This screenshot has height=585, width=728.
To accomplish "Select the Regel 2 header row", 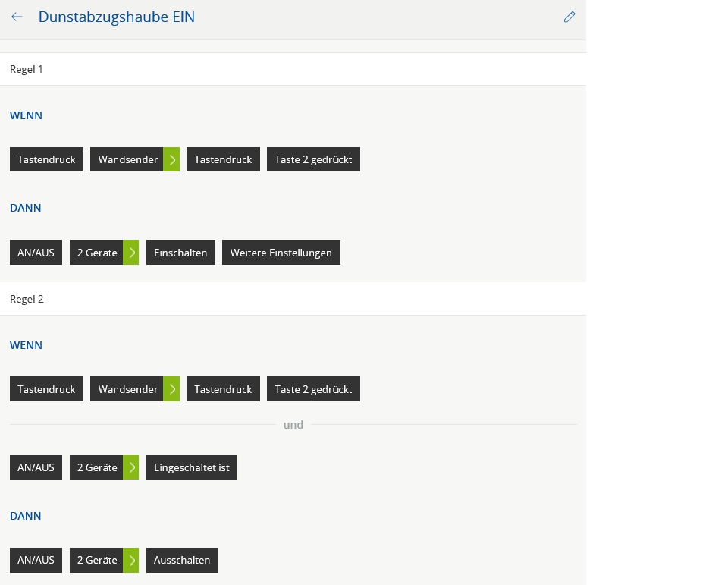I will click(x=293, y=299).
